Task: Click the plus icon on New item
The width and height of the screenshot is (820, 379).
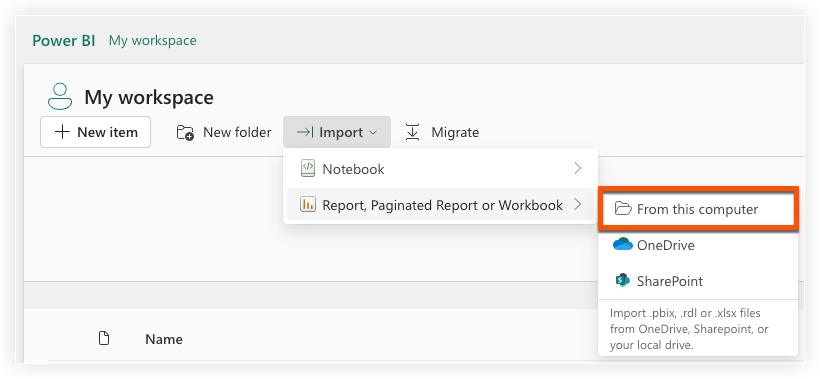Action: pyautogui.click(x=62, y=132)
